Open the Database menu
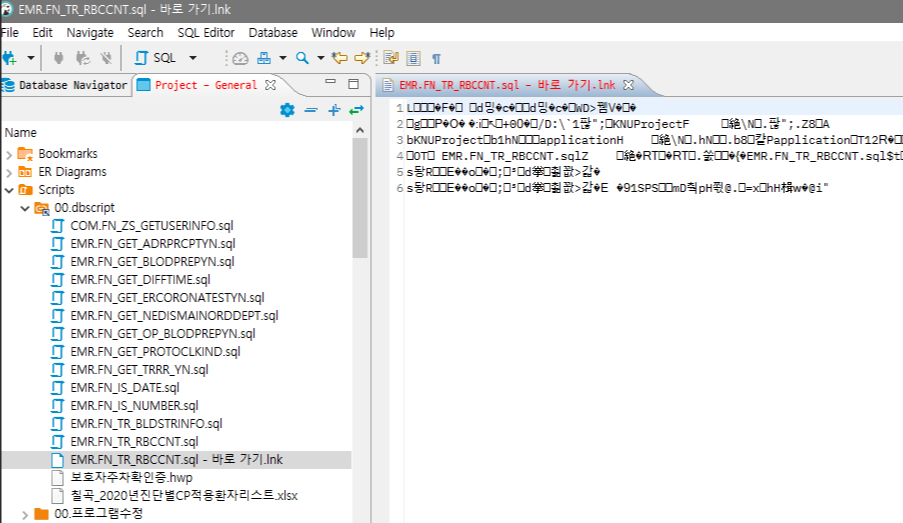This screenshot has width=903, height=523. coord(273,33)
